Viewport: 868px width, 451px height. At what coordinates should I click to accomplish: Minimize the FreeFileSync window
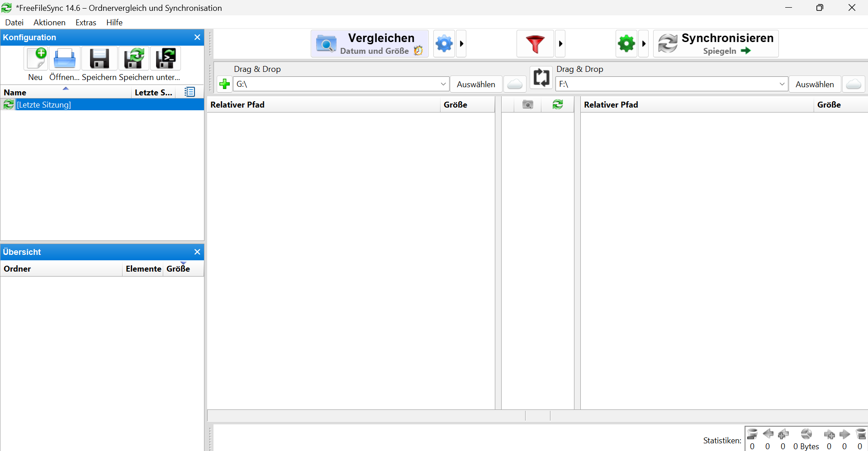[x=789, y=8]
